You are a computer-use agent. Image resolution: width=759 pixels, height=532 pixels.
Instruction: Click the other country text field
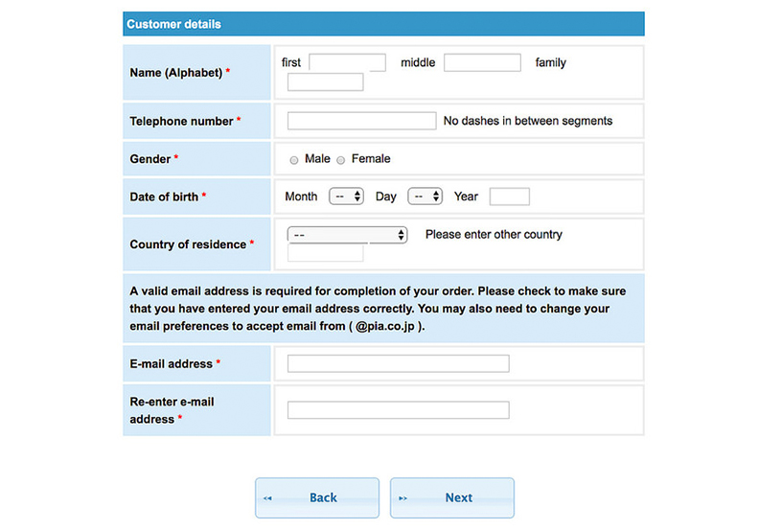326,253
